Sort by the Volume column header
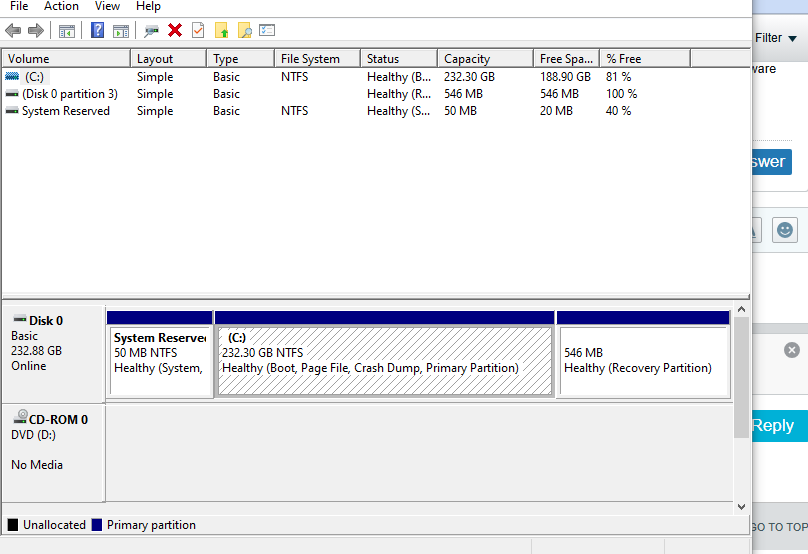Screen dimensions: 808x554 pos(66,59)
